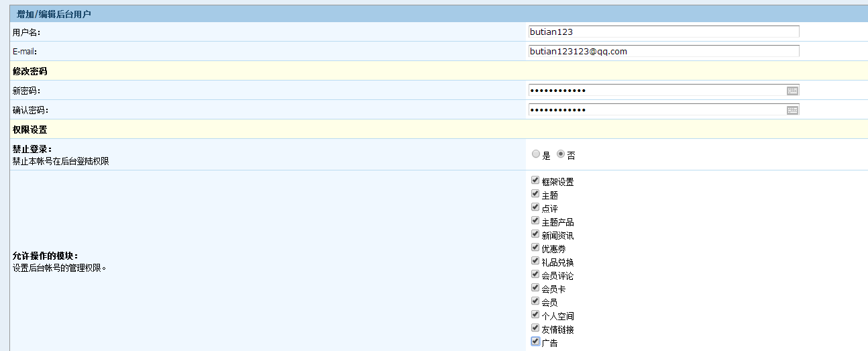Uncheck the 会员卡 checkbox

535,288
